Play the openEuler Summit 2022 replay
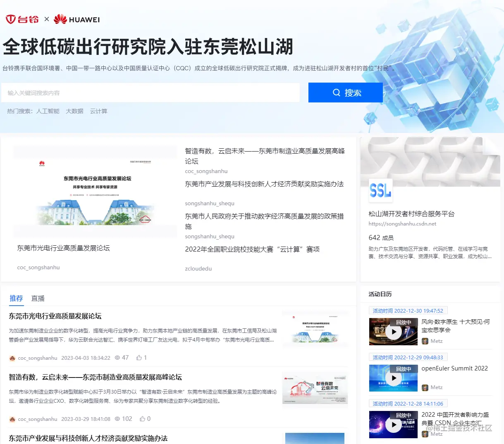Image resolution: width=504 pixels, height=444 pixels. (x=394, y=378)
